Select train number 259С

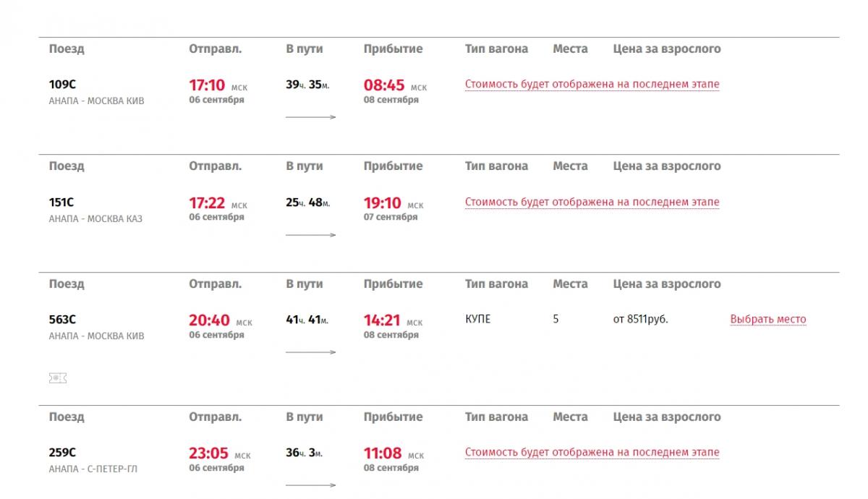point(62,453)
